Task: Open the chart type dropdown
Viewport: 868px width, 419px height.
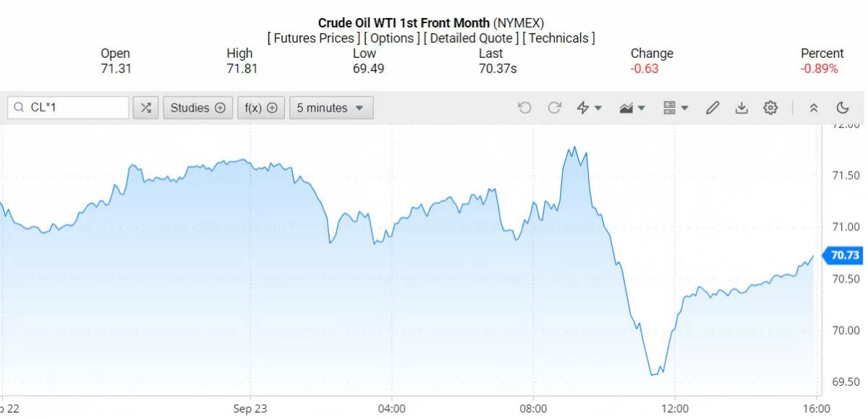Action: 632,108
